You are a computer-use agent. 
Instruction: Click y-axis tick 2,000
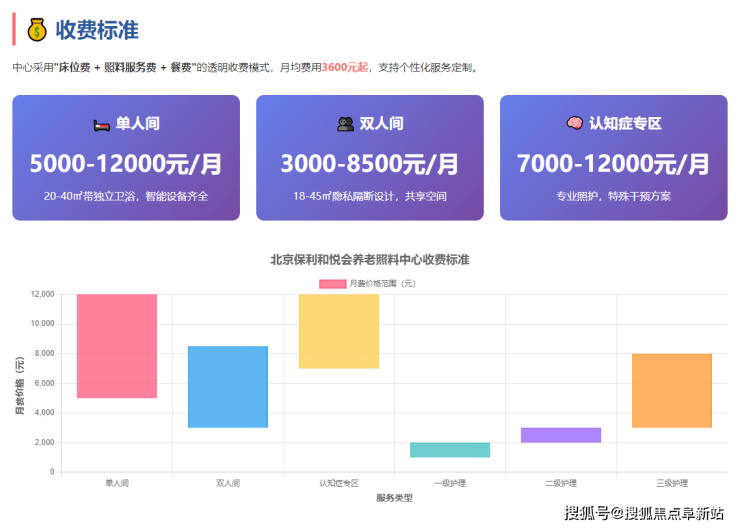pos(44,442)
